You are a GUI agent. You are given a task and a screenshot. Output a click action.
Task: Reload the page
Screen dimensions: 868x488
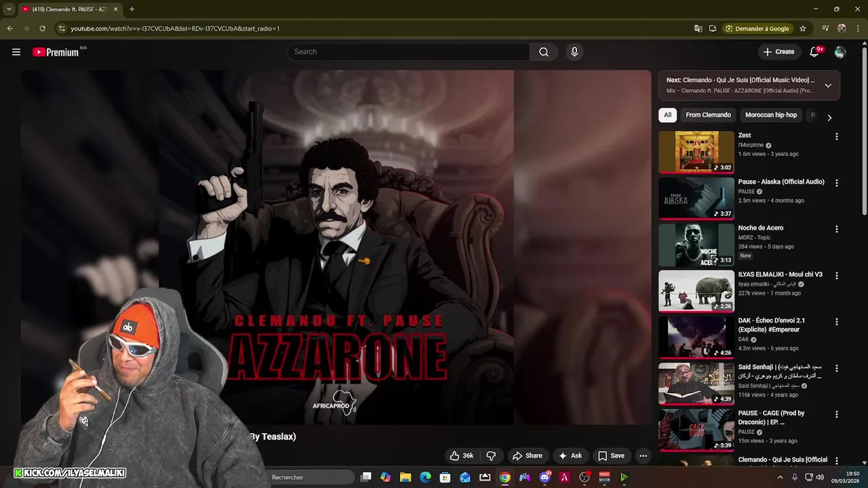pos(42,28)
